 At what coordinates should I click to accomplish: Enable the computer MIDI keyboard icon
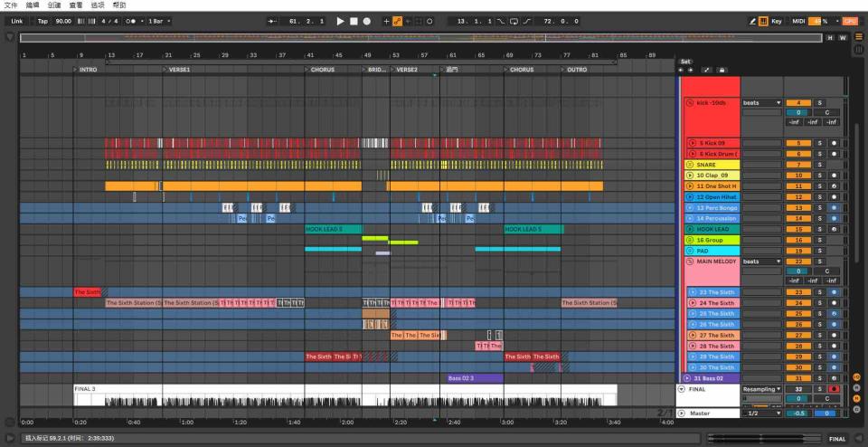(765, 21)
